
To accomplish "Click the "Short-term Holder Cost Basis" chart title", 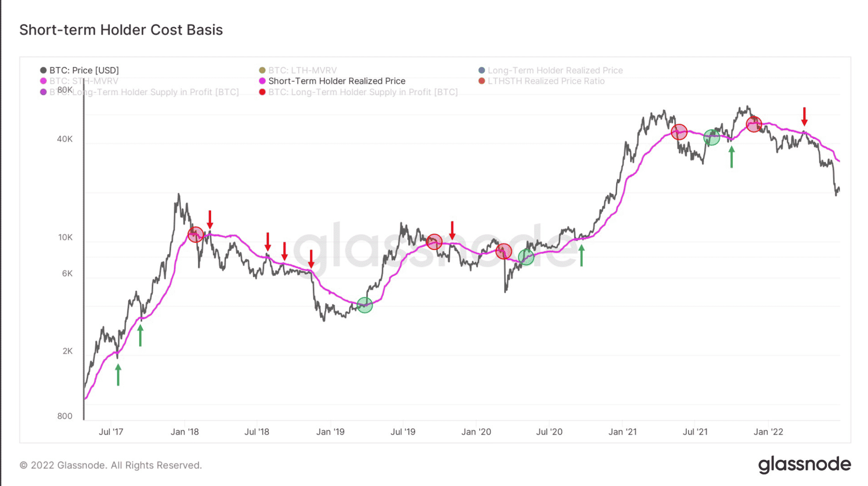I will 121,30.
